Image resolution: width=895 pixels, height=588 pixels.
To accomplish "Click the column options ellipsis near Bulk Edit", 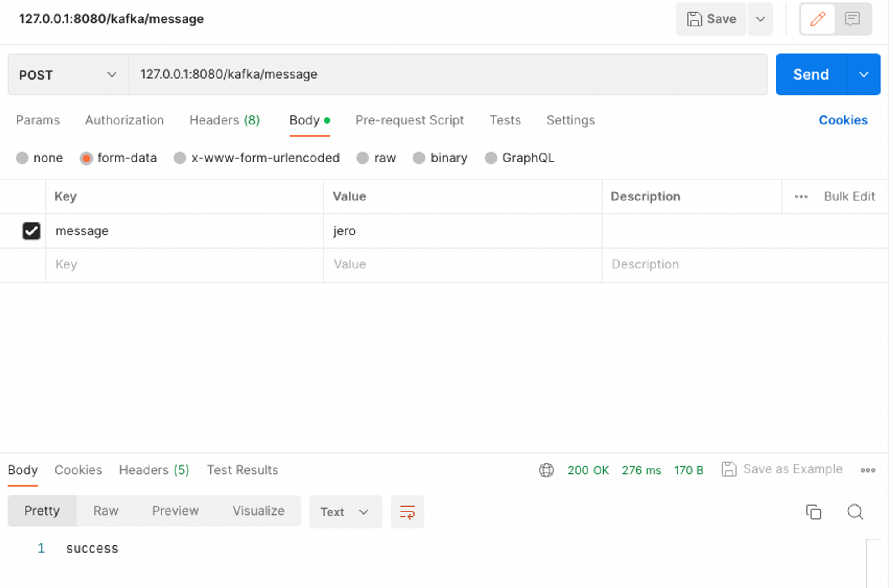I will (801, 196).
